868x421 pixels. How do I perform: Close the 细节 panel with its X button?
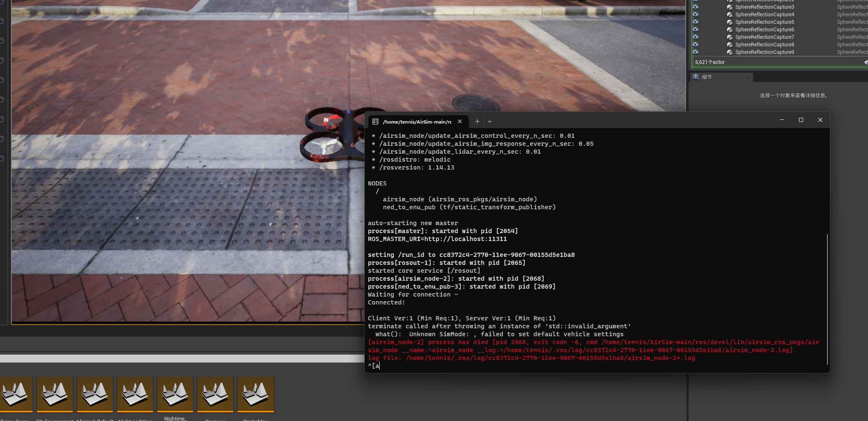pos(748,77)
